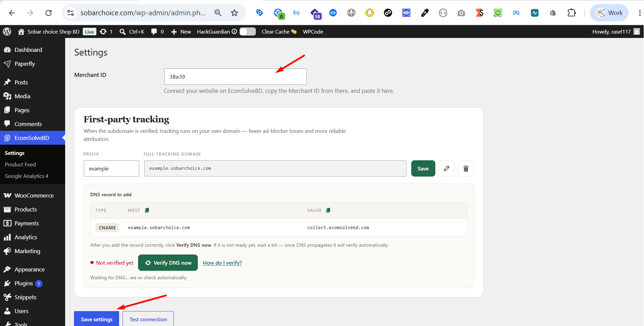The width and height of the screenshot is (644, 326).
Task: Click the Save settings button
Action: tap(97, 319)
